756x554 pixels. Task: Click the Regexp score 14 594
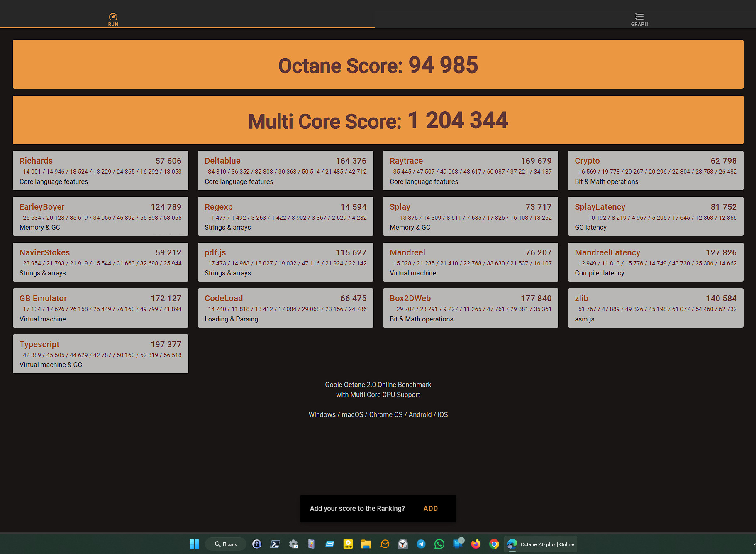354,207
